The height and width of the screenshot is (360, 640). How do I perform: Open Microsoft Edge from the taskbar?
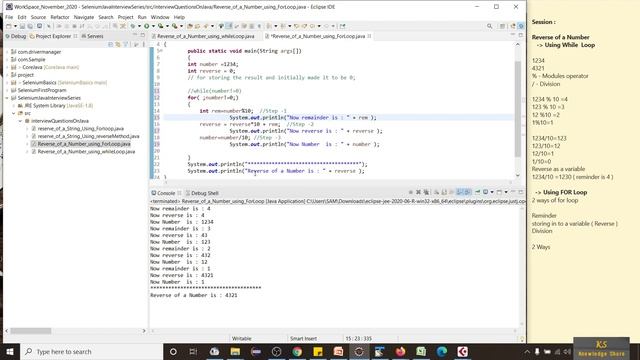point(442,351)
